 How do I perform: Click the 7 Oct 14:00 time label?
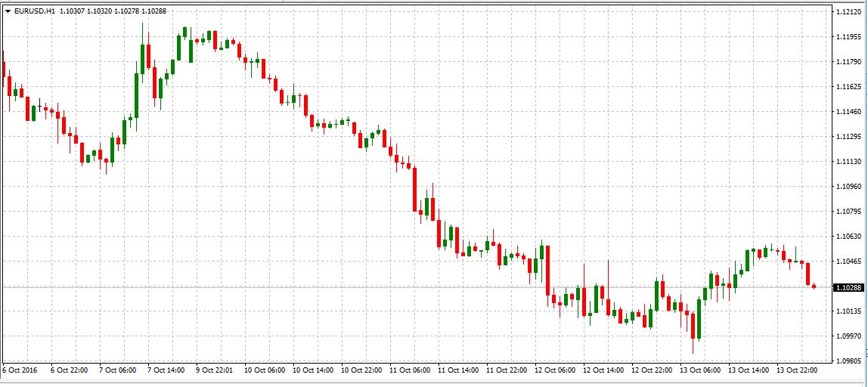[165, 370]
